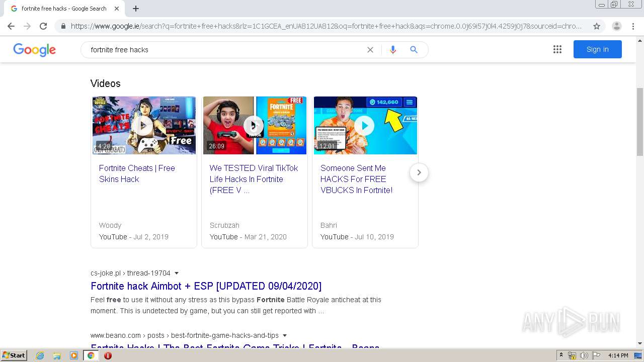Open the Chrome profile avatar icon
The width and height of the screenshot is (644, 362).
click(617, 26)
